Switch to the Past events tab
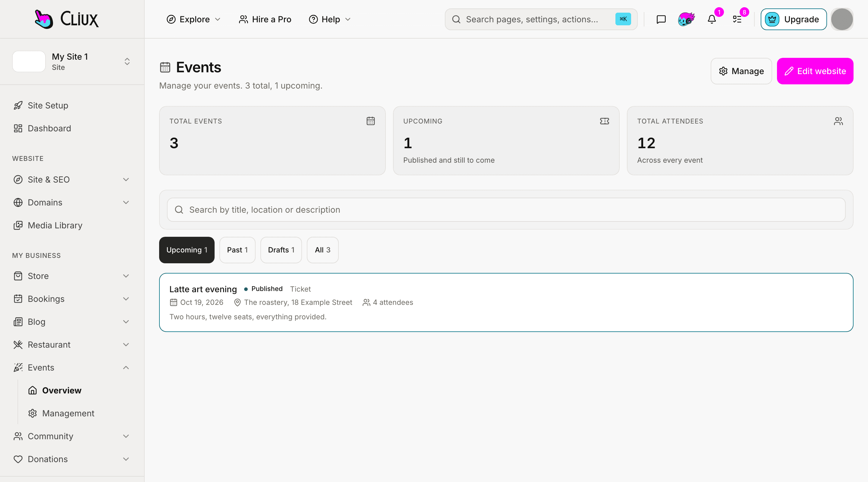The image size is (868, 482). coord(237,250)
